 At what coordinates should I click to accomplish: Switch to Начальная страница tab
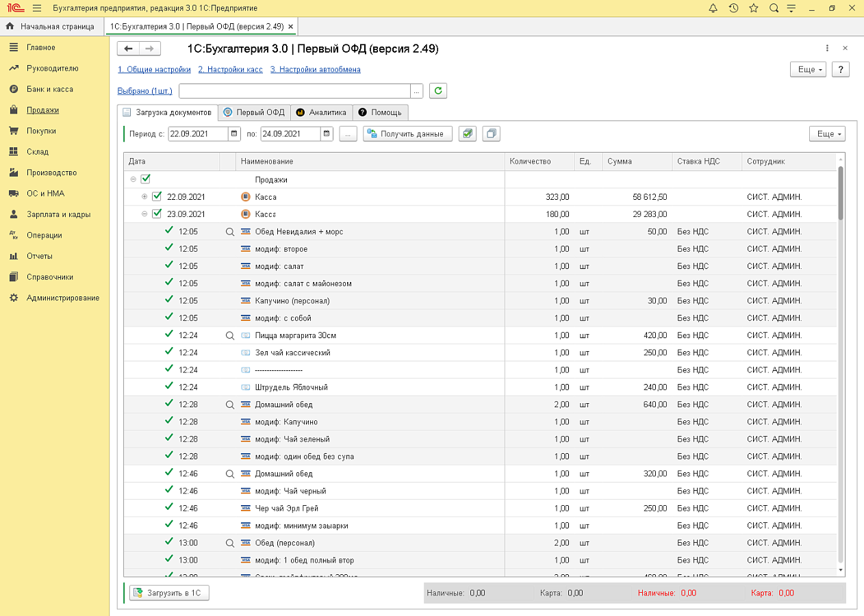(x=51, y=27)
